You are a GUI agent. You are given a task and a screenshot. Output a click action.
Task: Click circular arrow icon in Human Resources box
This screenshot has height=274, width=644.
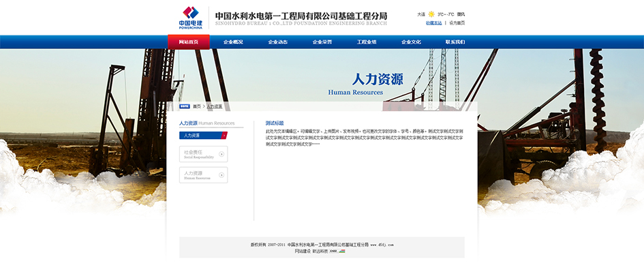221,175
